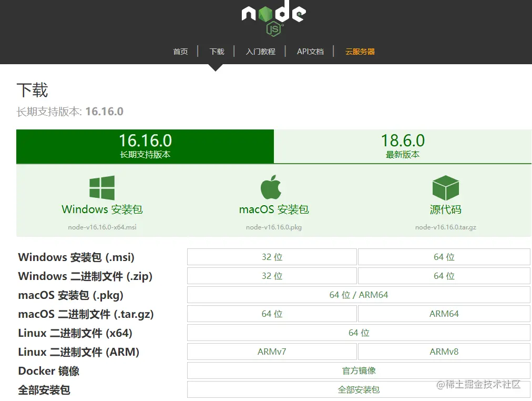532x401 pixels.
Task: Open the 下载 nav item
Action: point(217,52)
